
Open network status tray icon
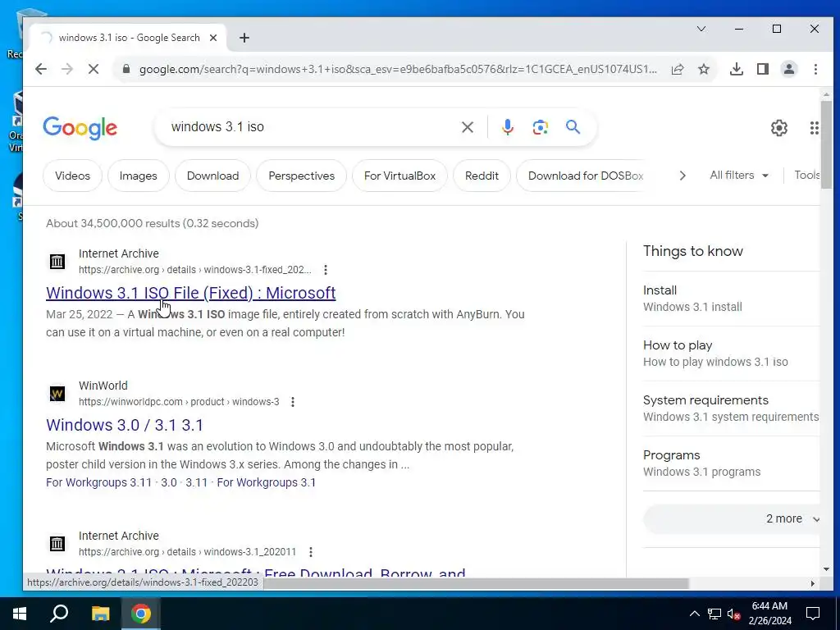click(714, 614)
